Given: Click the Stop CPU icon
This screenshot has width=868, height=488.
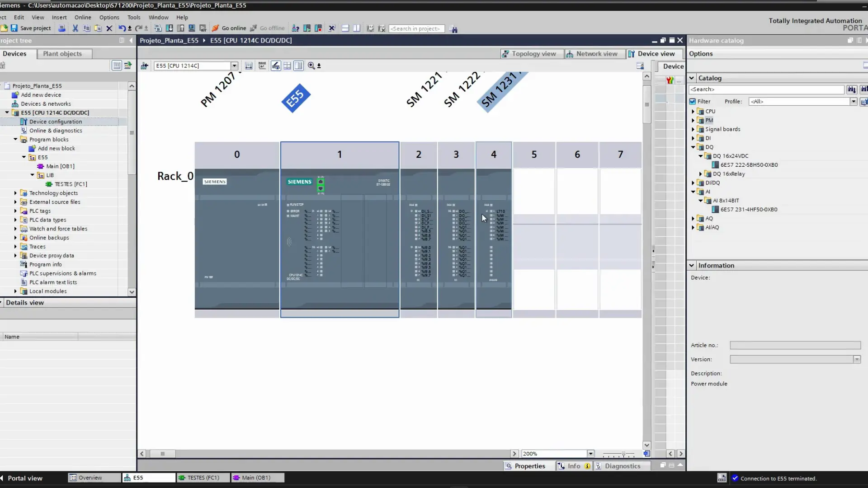Looking at the screenshot, I should point(318,28).
